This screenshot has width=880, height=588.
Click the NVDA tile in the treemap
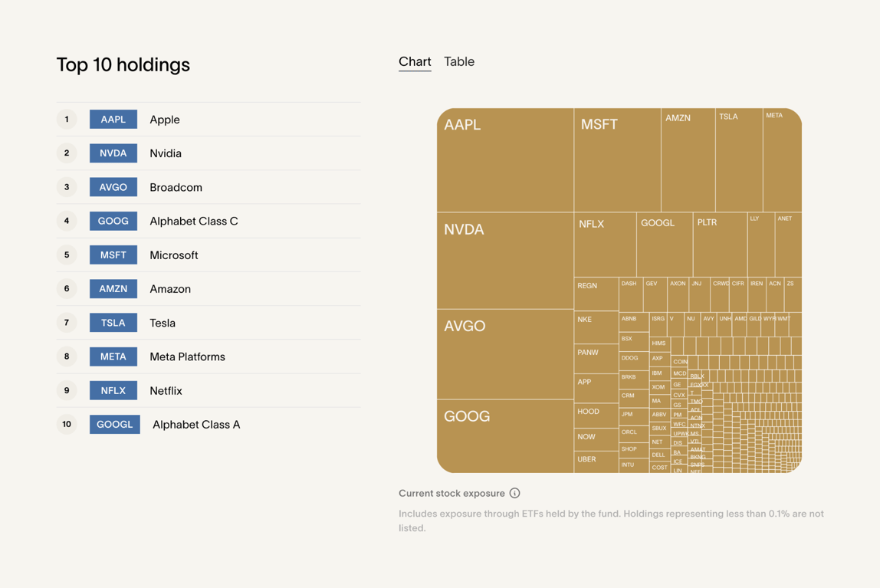coord(505,261)
